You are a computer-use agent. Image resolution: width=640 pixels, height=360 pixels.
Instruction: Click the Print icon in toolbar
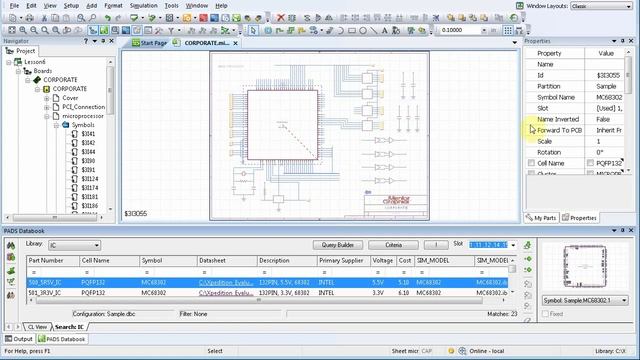pyautogui.click(x=29, y=18)
